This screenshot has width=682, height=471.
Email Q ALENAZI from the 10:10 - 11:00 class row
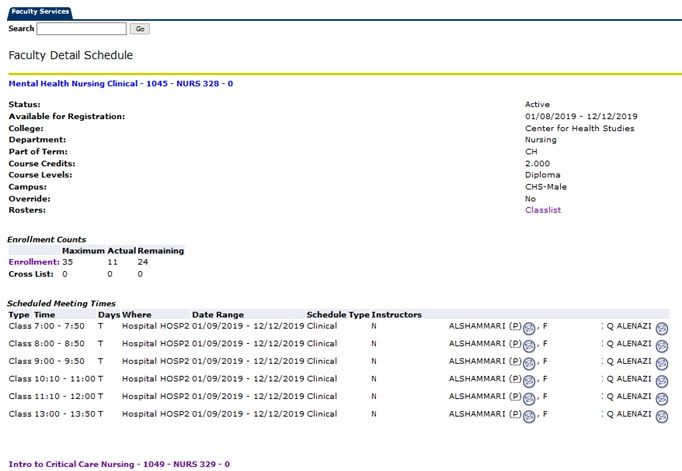click(x=662, y=381)
